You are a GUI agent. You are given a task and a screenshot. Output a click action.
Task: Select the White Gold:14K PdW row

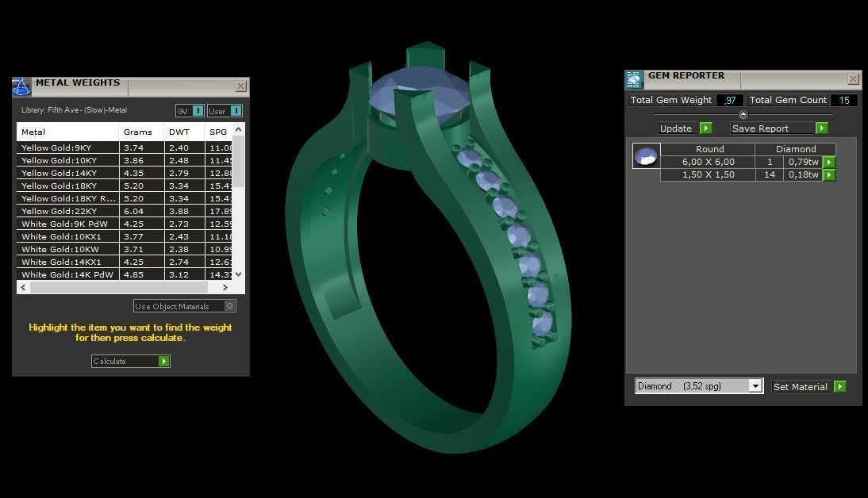click(125, 274)
